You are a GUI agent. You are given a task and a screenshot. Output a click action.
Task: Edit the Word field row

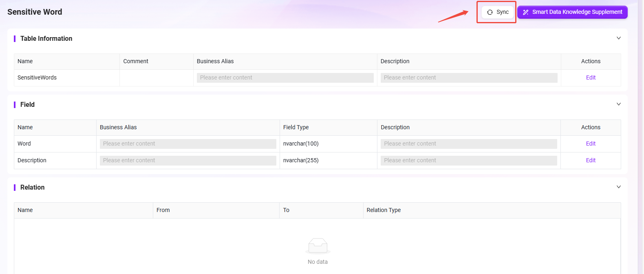591,144
